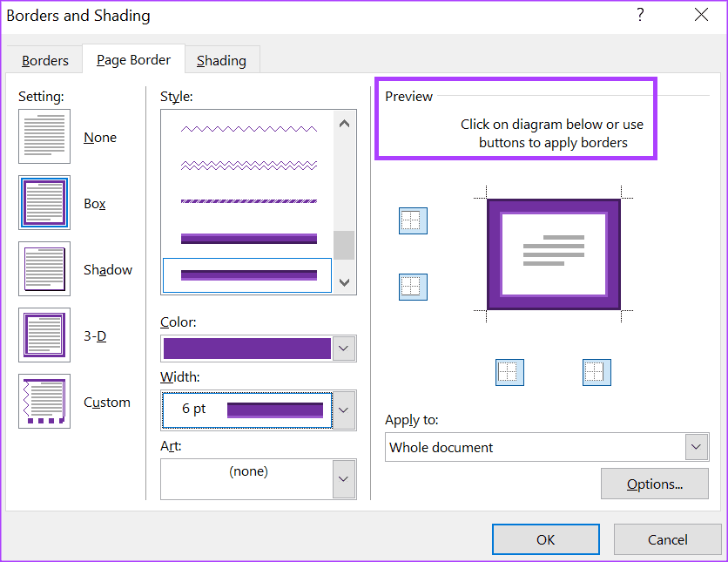Click the Art (none) field
This screenshot has height=562, width=728.
(x=247, y=479)
